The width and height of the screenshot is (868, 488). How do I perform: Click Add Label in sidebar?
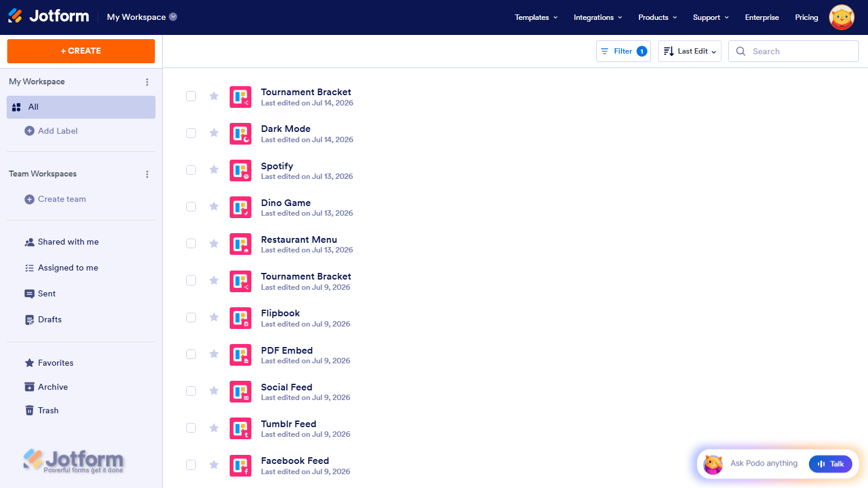tap(51, 131)
